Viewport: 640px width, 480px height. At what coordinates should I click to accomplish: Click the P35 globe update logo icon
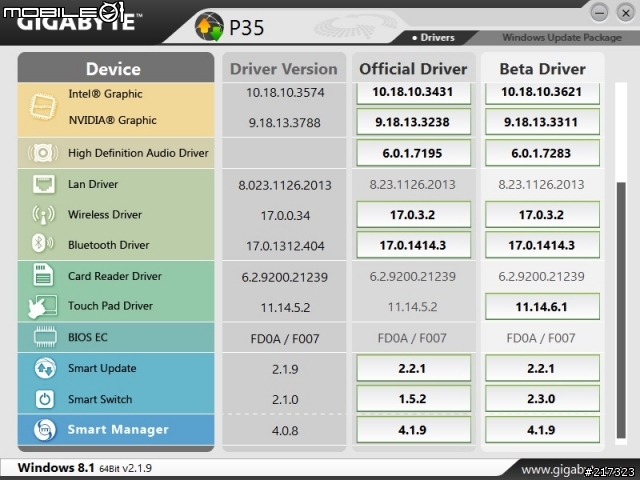209,27
